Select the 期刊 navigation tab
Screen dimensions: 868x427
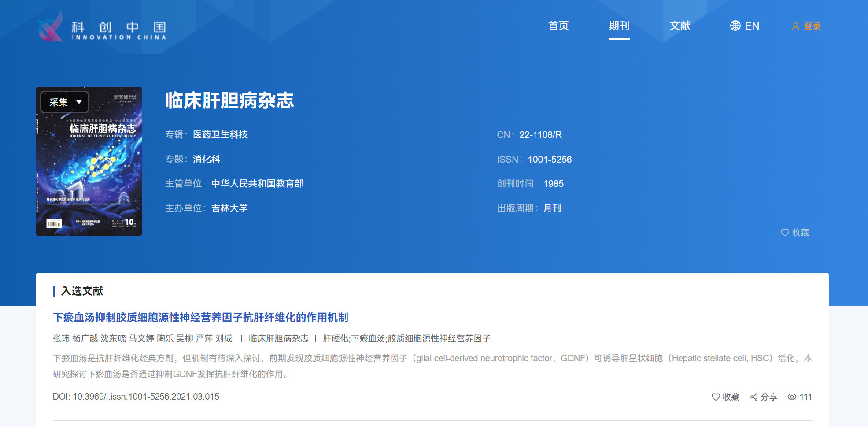pos(619,26)
